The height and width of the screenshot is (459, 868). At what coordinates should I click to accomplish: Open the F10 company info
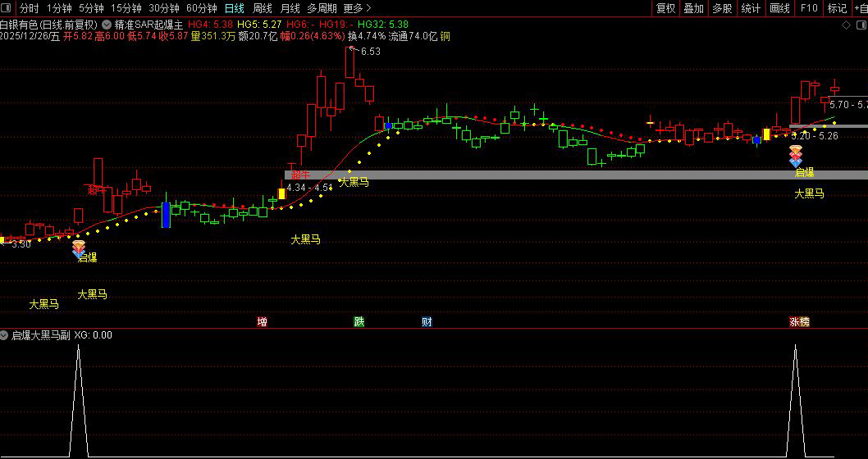click(x=809, y=8)
